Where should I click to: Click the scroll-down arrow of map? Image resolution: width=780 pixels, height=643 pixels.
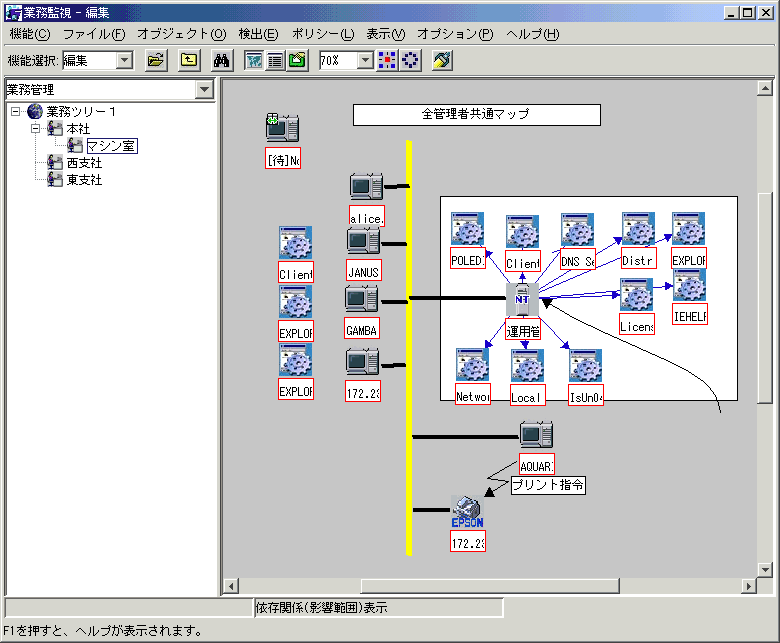(765, 569)
